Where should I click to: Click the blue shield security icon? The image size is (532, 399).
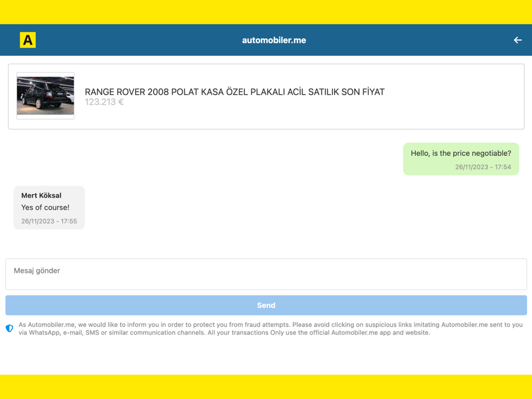[10, 328]
